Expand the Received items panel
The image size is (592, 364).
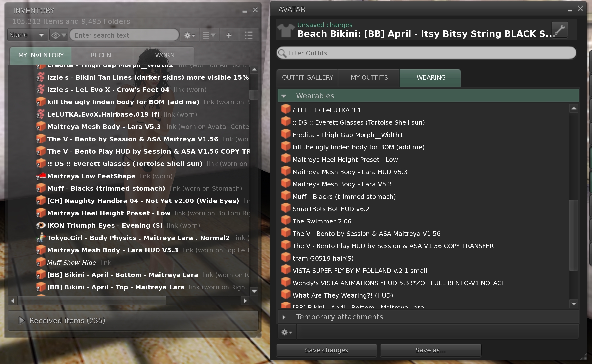[22, 320]
